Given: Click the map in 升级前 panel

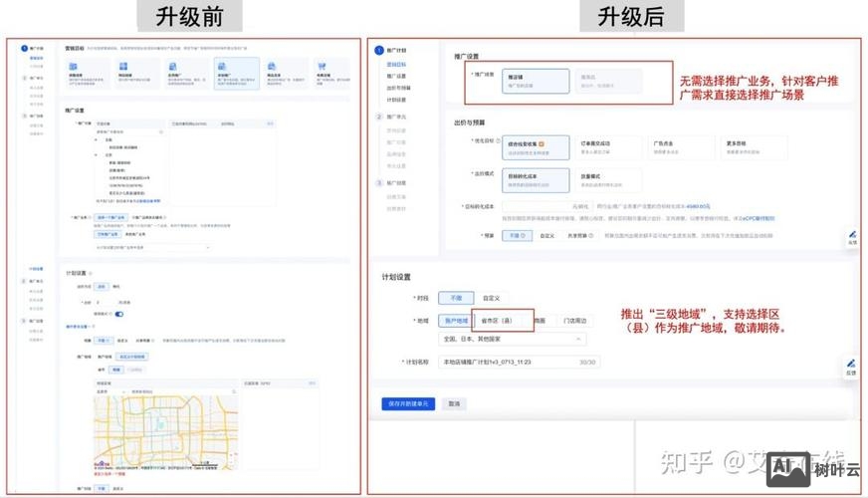Looking at the screenshot, I should coord(166,432).
